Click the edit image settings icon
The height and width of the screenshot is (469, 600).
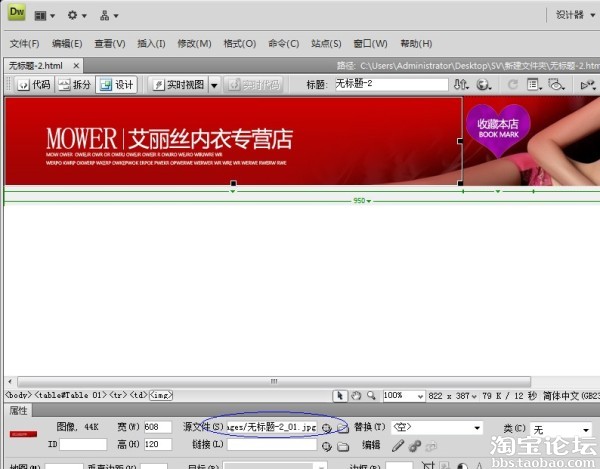pyautogui.click(x=414, y=446)
